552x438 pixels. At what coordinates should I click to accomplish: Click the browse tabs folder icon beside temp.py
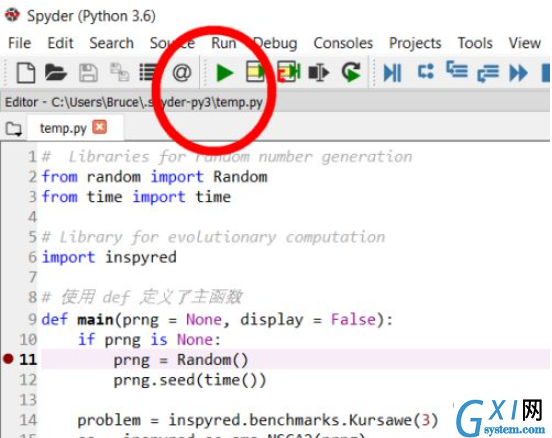click(14, 129)
